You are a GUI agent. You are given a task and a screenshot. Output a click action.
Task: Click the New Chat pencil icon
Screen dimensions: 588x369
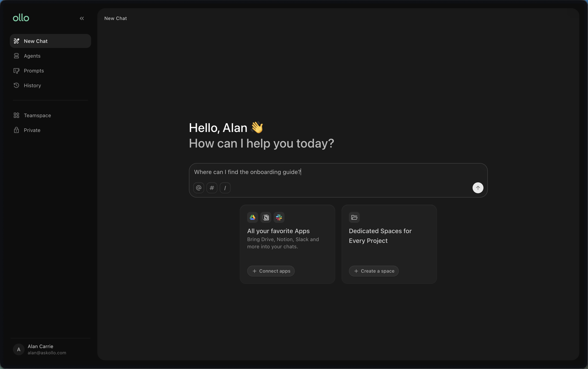tap(17, 41)
